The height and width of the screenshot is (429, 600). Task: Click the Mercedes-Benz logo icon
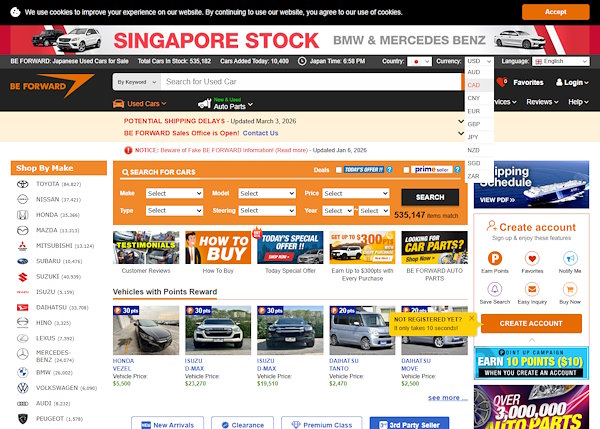[x=23, y=354]
